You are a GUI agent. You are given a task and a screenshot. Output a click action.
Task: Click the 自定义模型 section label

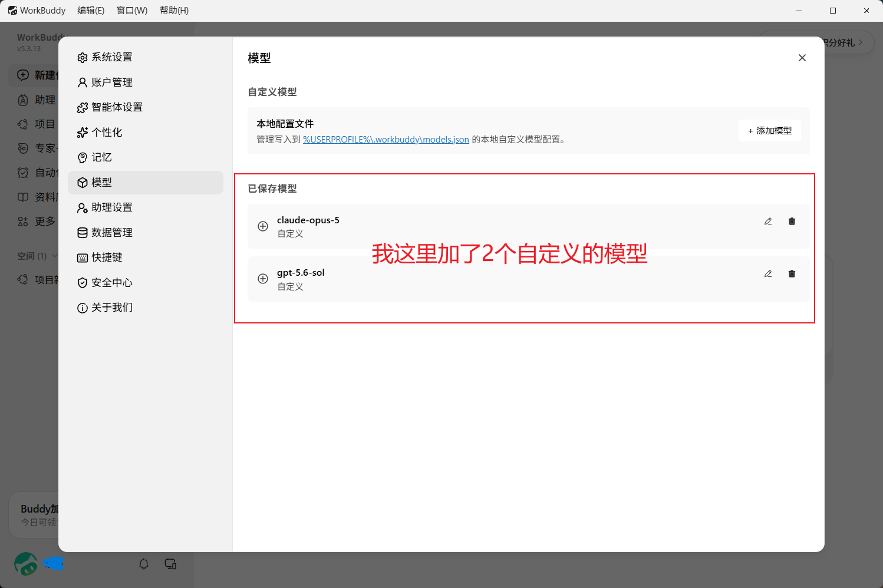point(272,92)
